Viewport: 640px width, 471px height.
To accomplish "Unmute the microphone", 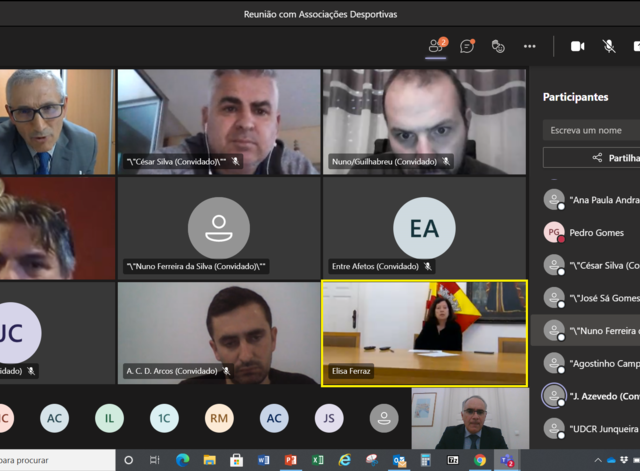I will coord(608,46).
